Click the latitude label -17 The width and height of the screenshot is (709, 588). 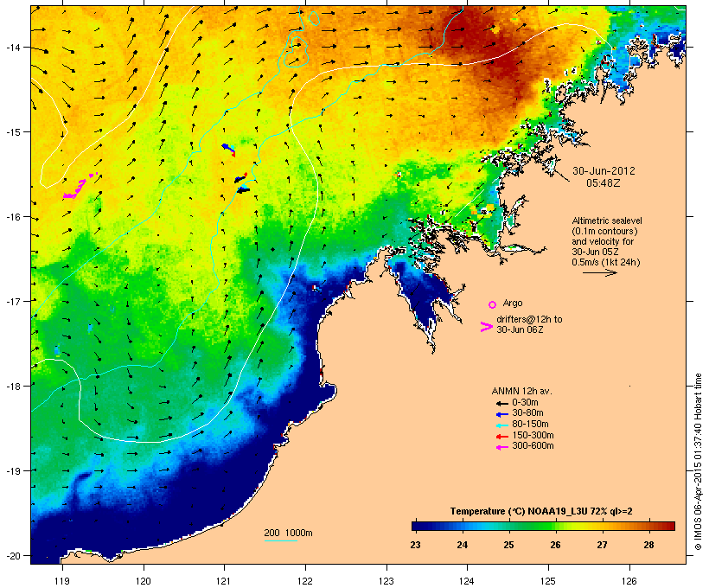coord(12,301)
